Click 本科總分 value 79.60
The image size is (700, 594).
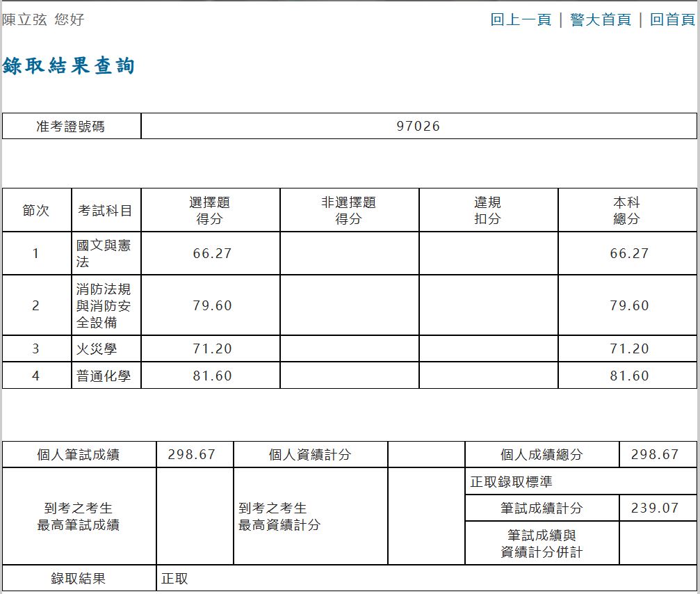[x=629, y=305]
